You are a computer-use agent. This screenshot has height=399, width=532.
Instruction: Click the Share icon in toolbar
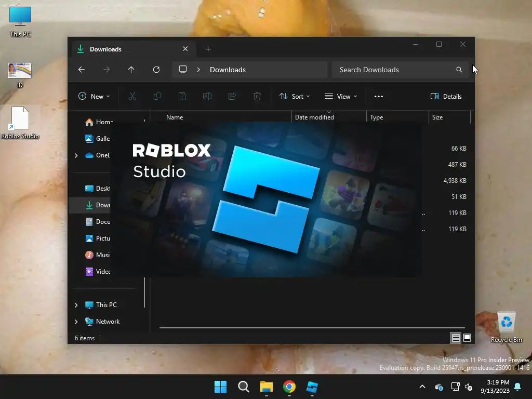coord(232,96)
